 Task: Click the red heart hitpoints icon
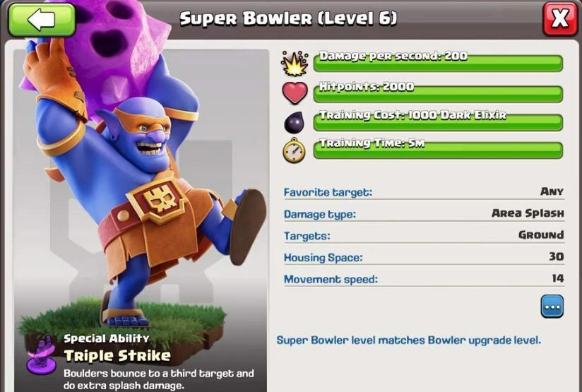point(295,93)
